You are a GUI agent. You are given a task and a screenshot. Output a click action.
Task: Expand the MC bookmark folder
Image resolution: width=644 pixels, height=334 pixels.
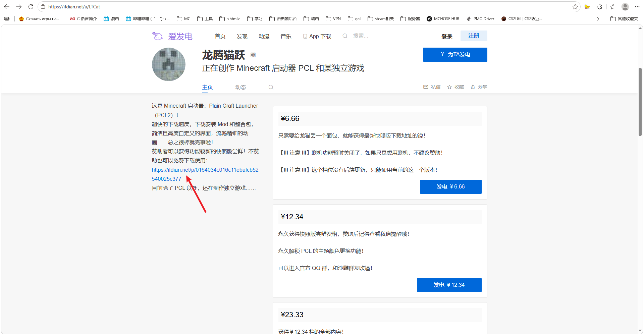coord(183,19)
